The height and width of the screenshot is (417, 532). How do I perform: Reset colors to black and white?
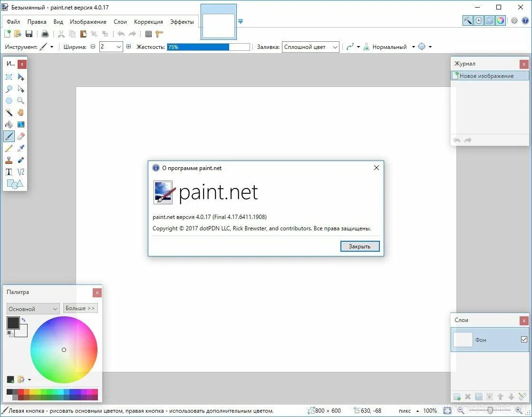click(10, 334)
